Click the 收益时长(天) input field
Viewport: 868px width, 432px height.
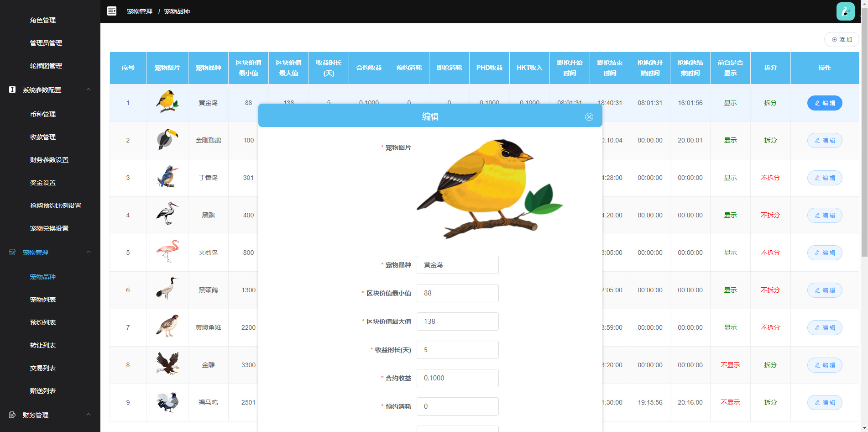457,350
